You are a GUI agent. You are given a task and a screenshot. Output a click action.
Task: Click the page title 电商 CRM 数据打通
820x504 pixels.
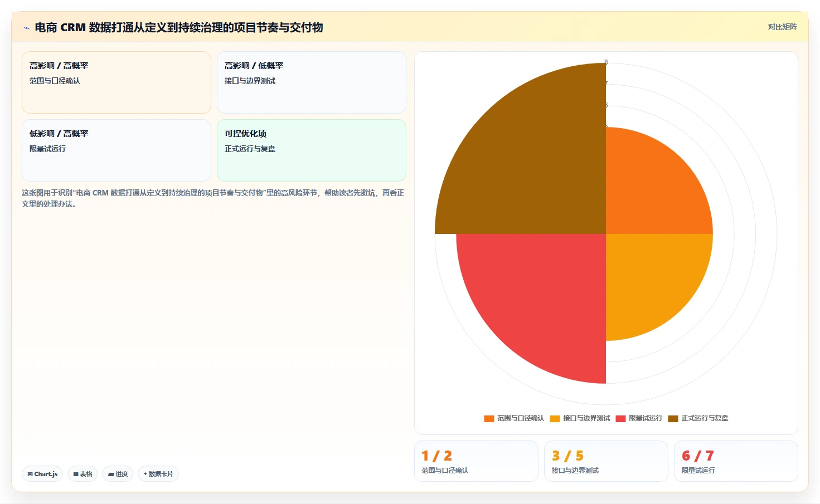coord(179,27)
